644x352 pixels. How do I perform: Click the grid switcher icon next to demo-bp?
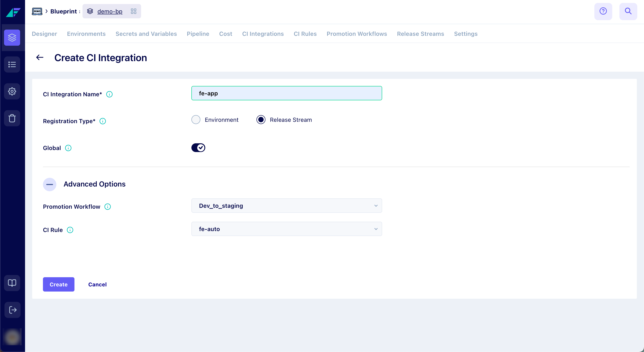tap(133, 11)
